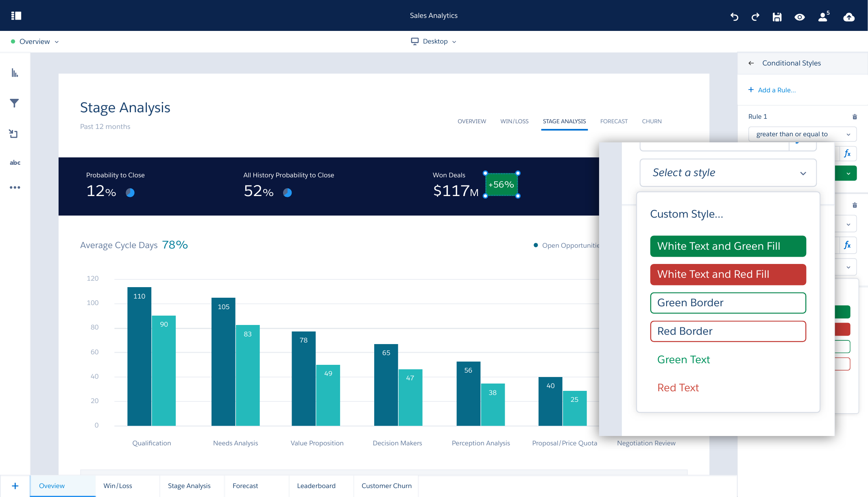Go back from Conditional Styles panel
868x497 pixels.
(x=751, y=63)
